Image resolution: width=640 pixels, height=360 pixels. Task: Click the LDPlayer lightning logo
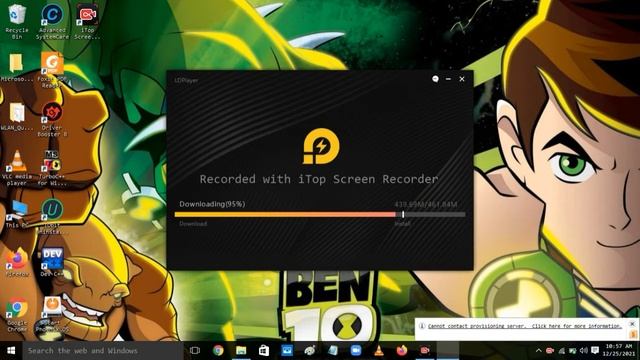(321, 146)
